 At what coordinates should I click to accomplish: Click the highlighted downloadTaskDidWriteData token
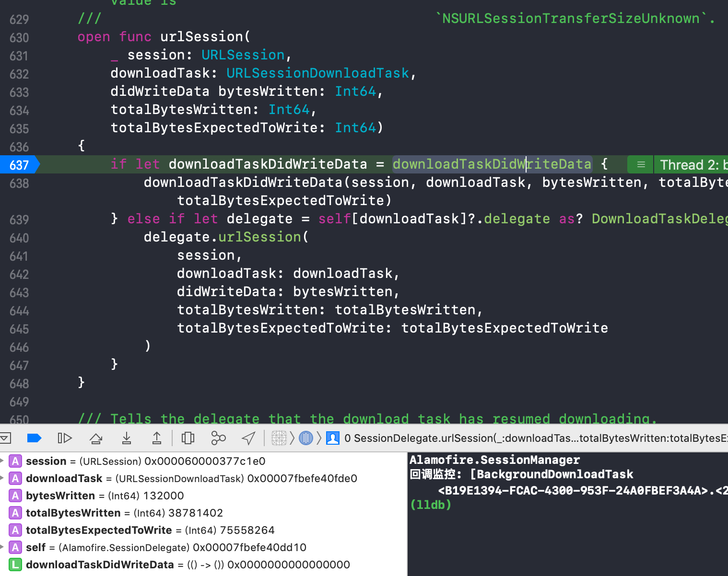click(492, 164)
